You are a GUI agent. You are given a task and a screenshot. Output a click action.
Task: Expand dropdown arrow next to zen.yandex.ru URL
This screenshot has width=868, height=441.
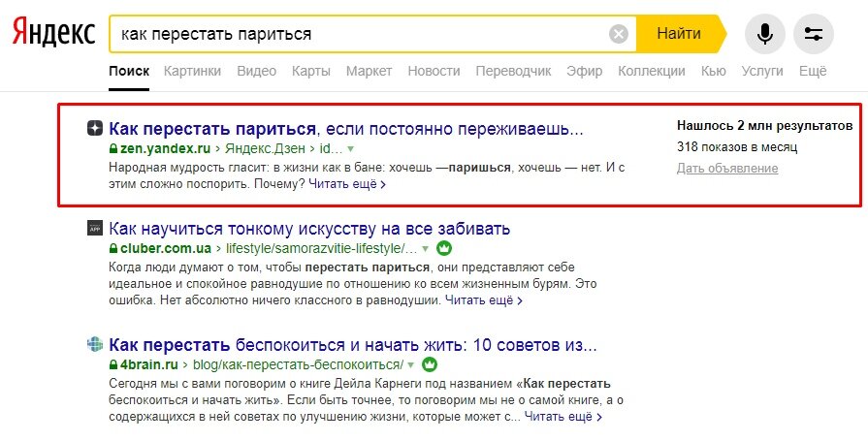350,149
